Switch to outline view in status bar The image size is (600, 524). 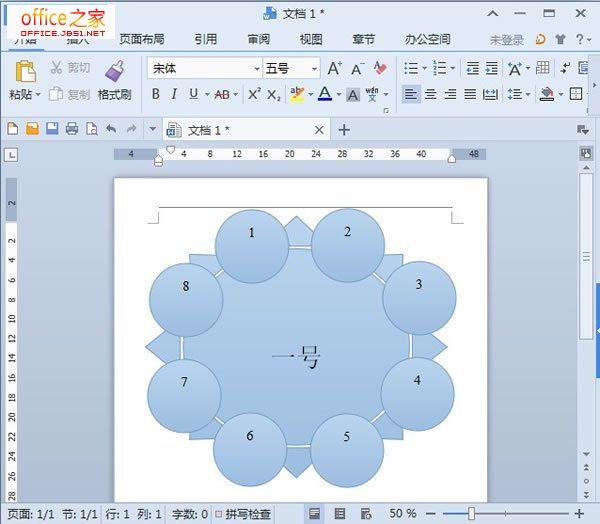(x=340, y=514)
